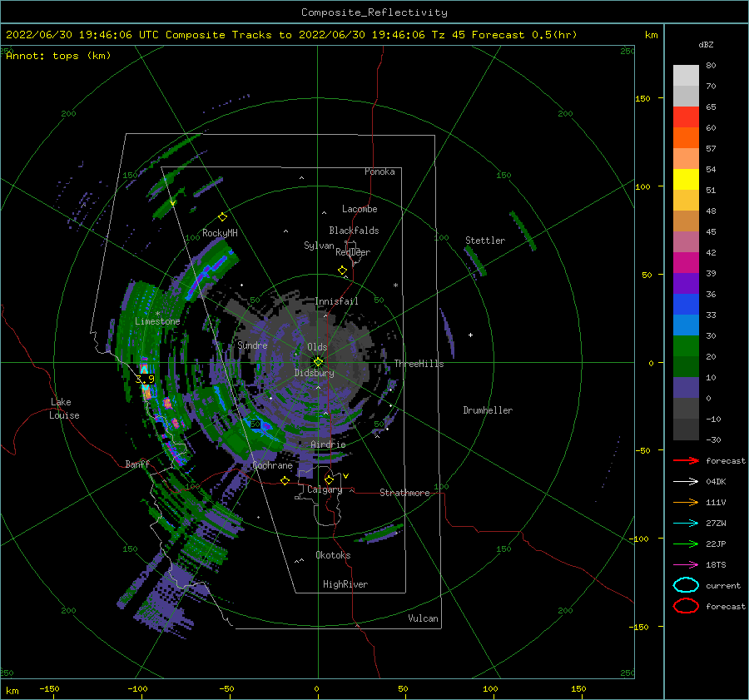Click the Limestone label
This screenshot has width=749, height=700.
(x=157, y=321)
